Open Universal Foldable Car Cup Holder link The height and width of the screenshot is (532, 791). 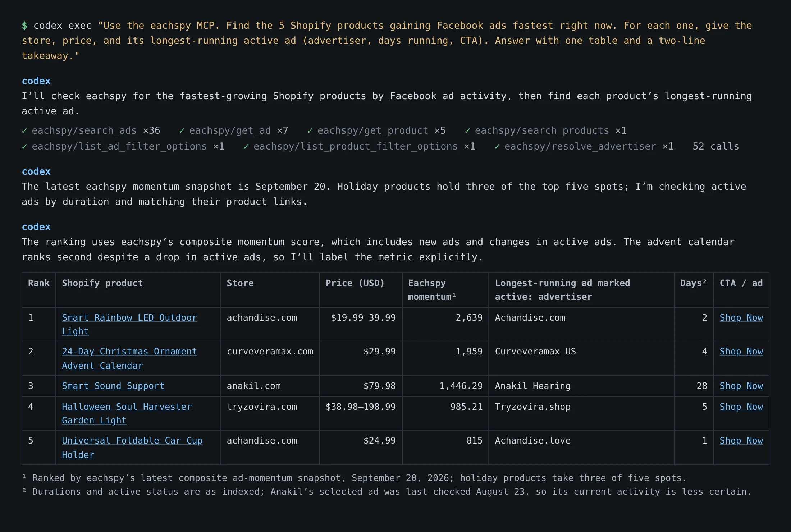coord(132,448)
